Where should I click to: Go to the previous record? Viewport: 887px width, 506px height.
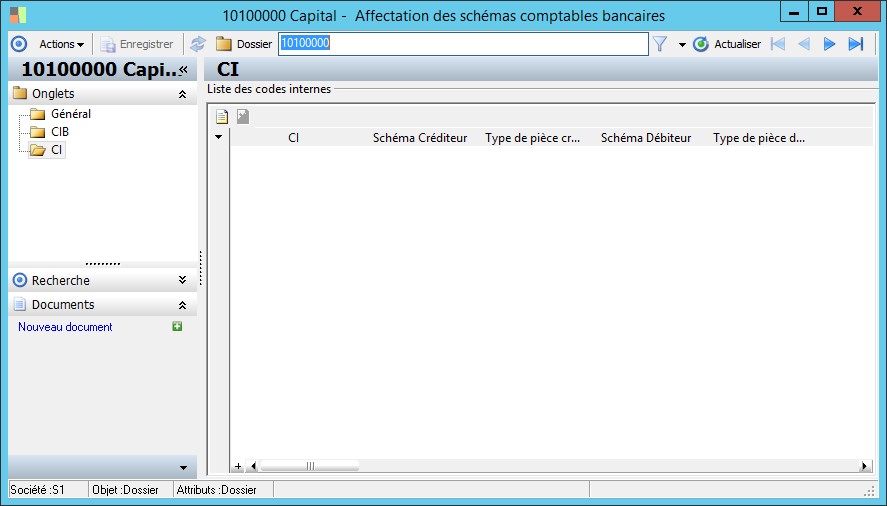(804, 44)
